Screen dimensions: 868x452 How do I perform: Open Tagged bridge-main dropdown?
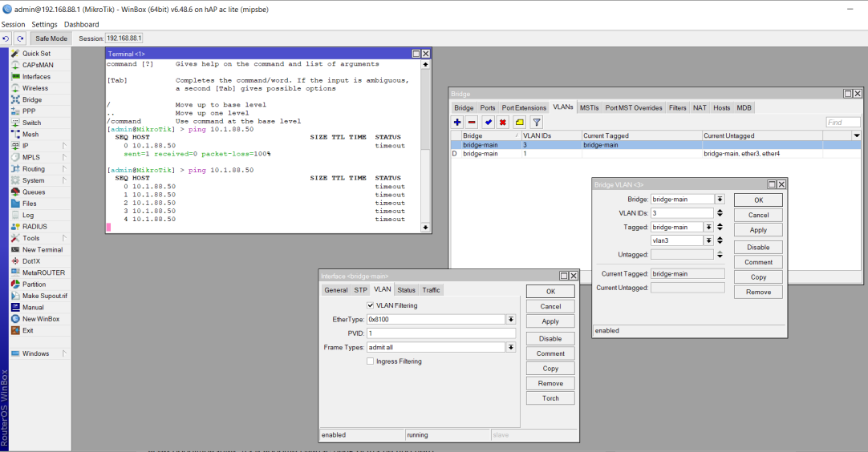pos(708,227)
